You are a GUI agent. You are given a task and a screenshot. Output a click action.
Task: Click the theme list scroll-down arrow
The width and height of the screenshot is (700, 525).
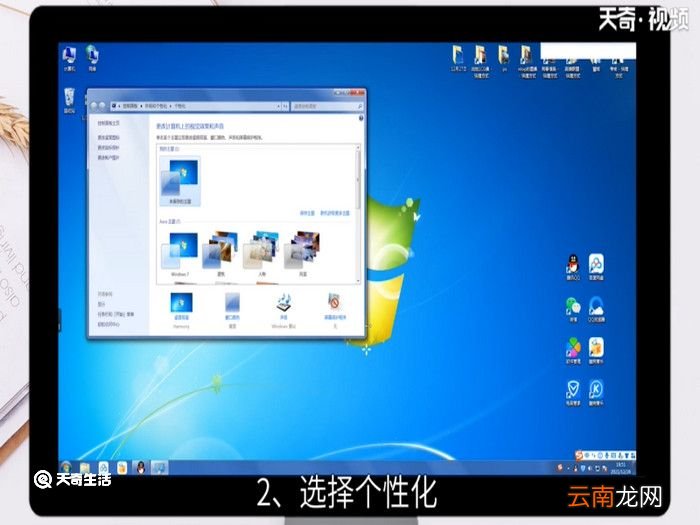358,280
